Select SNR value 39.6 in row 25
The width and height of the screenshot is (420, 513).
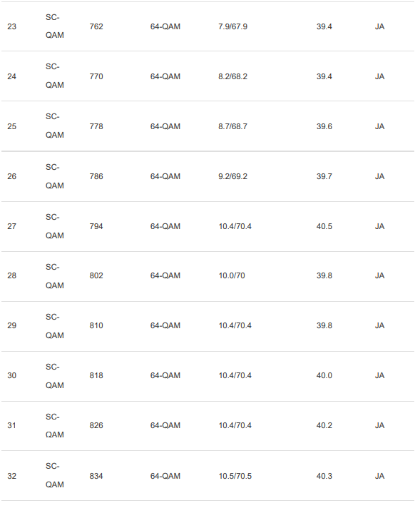pyautogui.click(x=324, y=126)
